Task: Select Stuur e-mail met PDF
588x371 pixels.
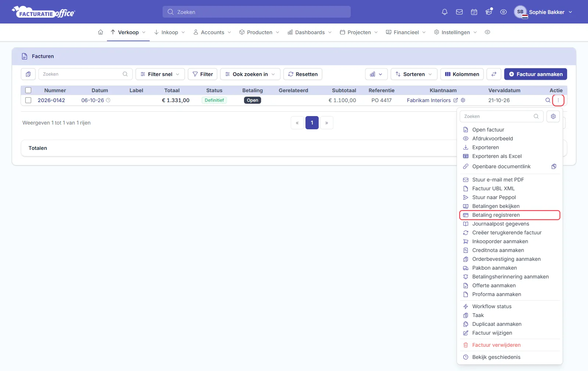Action: (x=510, y=180)
